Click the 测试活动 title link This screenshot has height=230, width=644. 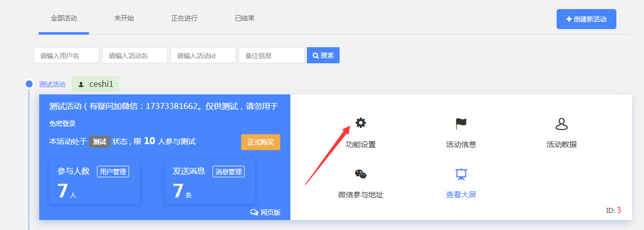pyautogui.click(x=52, y=84)
